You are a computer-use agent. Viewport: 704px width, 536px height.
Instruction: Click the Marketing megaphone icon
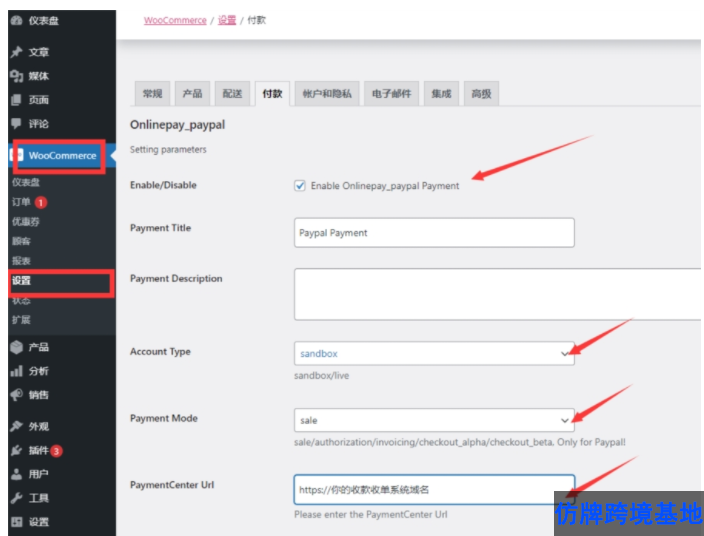pos(17,395)
